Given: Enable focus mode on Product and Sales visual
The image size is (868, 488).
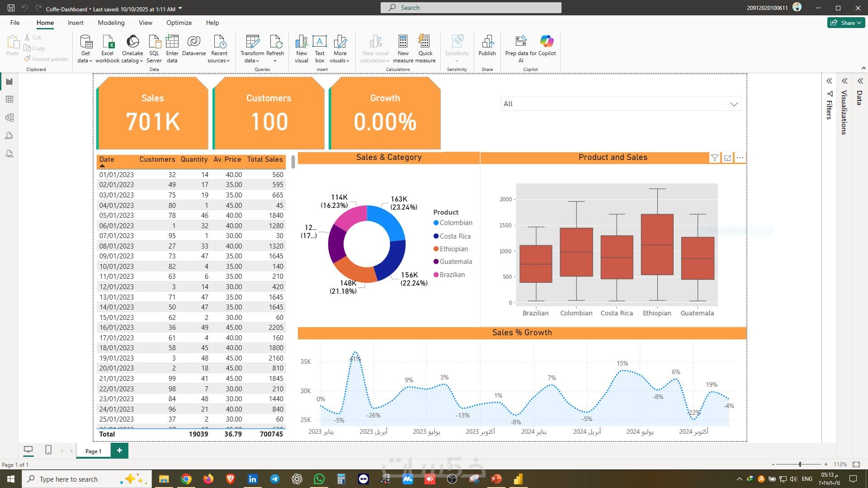Looking at the screenshot, I should click(x=727, y=158).
